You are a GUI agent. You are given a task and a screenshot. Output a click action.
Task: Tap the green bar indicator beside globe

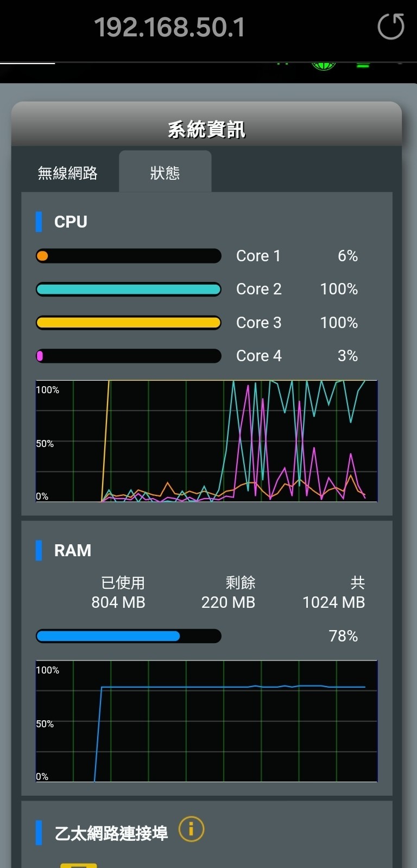click(x=363, y=66)
